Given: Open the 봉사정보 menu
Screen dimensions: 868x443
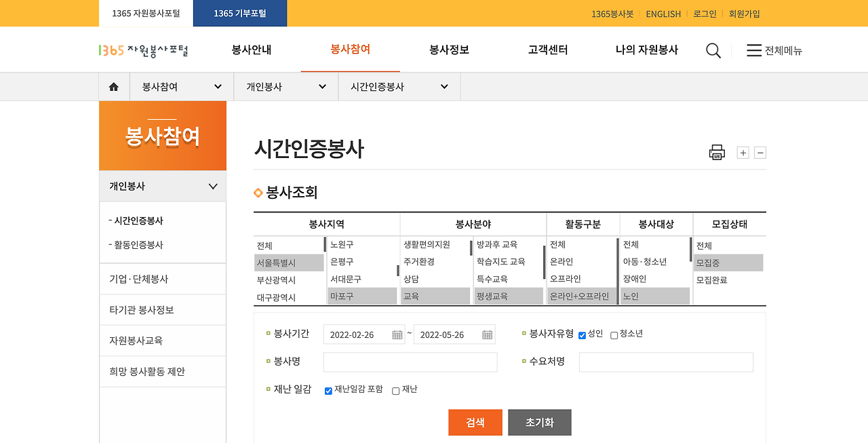Looking at the screenshot, I should point(448,50).
